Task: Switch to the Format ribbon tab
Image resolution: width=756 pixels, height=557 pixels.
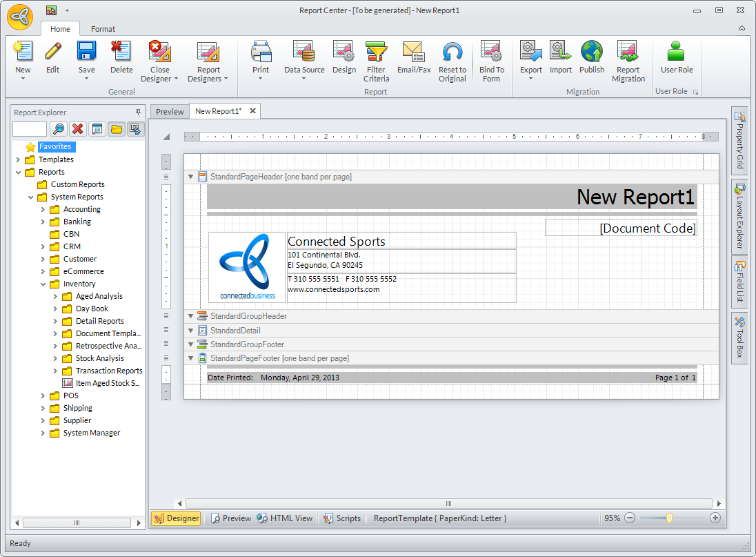Action: coord(103,29)
